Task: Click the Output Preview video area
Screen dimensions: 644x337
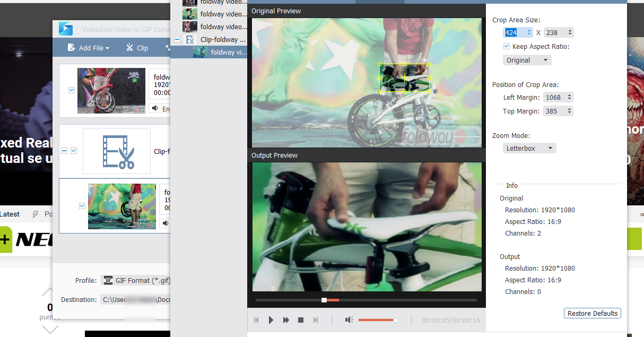Action: click(367, 227)
